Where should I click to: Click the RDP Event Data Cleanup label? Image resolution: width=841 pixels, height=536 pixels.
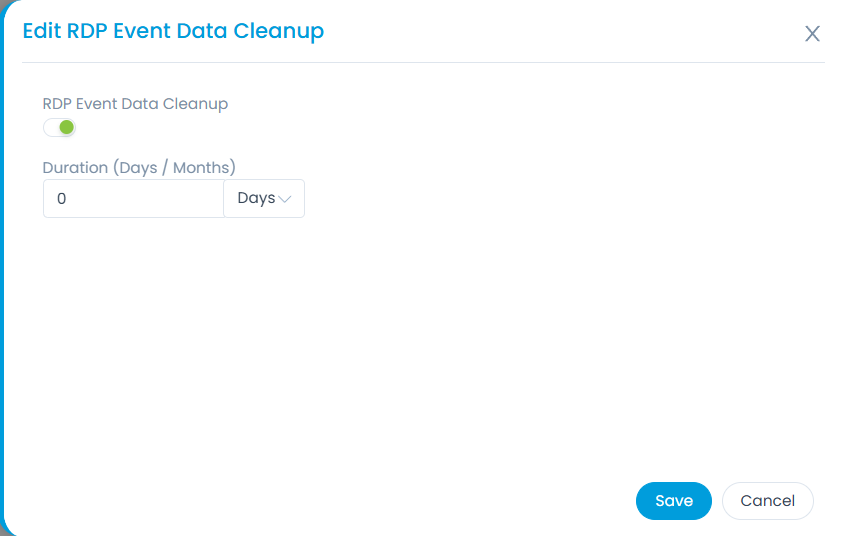pos(135,103)
